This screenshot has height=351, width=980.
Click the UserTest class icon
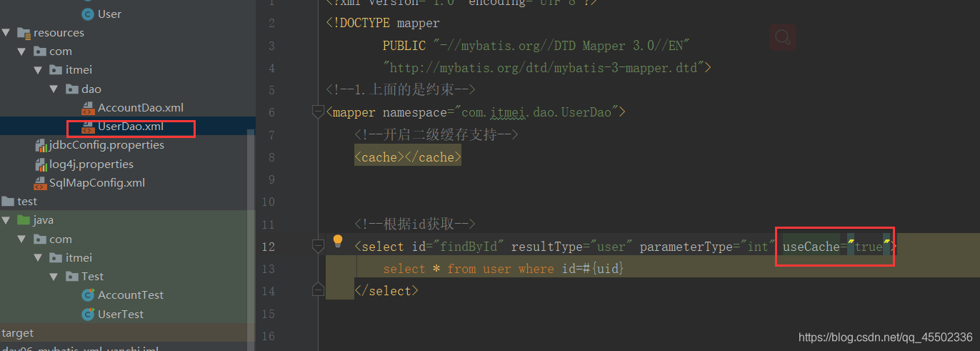pos(88,314)
